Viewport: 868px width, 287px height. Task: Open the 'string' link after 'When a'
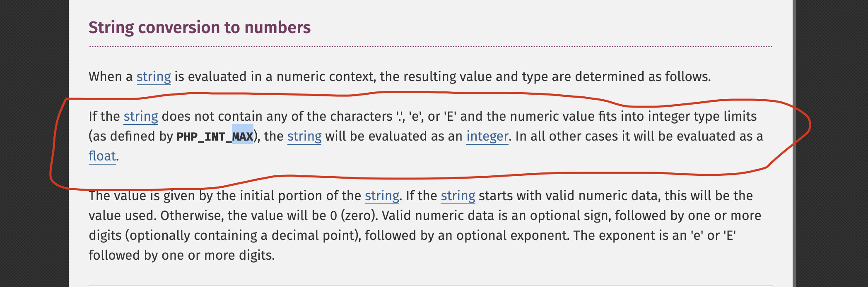coord(154,77)
